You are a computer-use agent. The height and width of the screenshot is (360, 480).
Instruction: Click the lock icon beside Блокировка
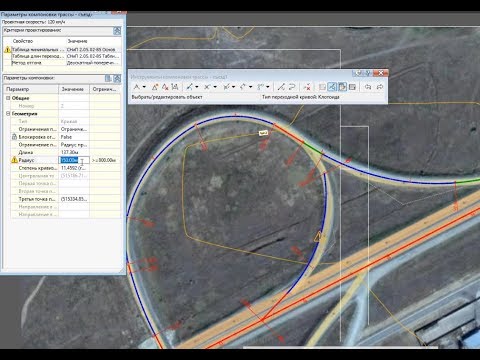pos(14,137)
